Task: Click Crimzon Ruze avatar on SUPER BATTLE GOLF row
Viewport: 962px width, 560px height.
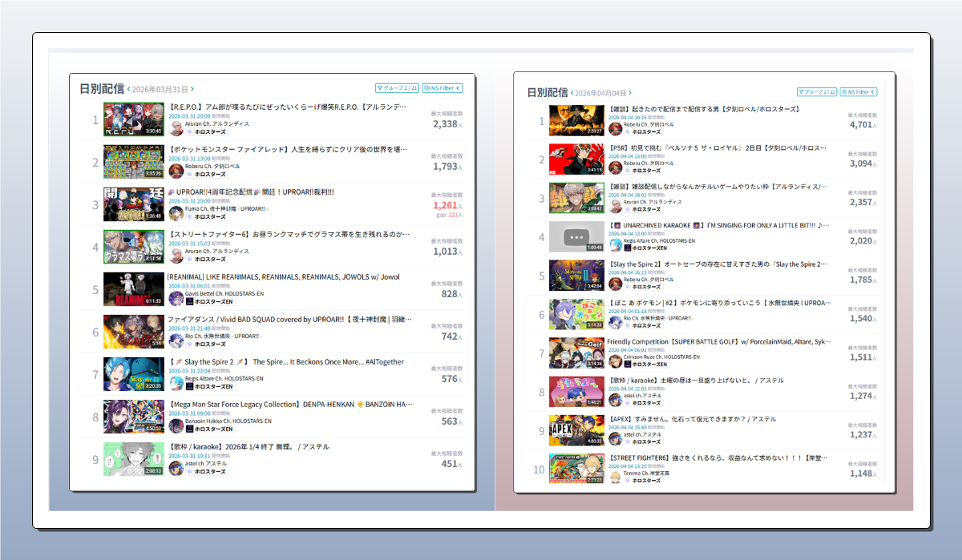Action: click(616, 361)
